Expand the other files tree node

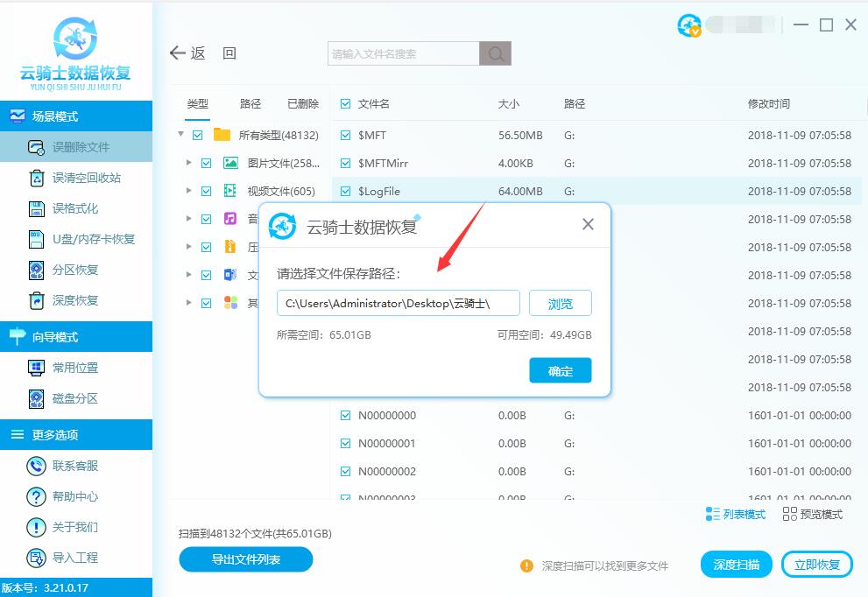[189, 303]
